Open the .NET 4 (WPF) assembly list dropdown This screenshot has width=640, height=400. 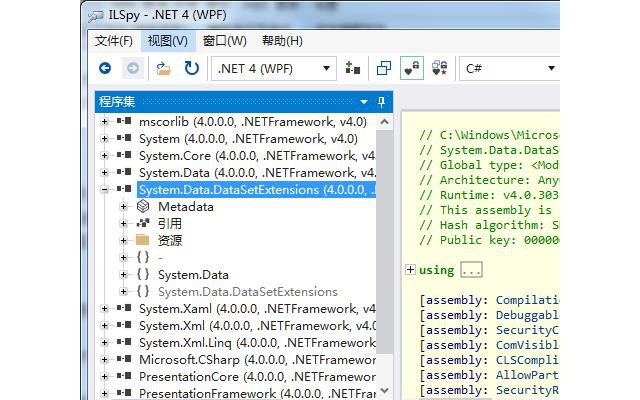click(274, 68)
